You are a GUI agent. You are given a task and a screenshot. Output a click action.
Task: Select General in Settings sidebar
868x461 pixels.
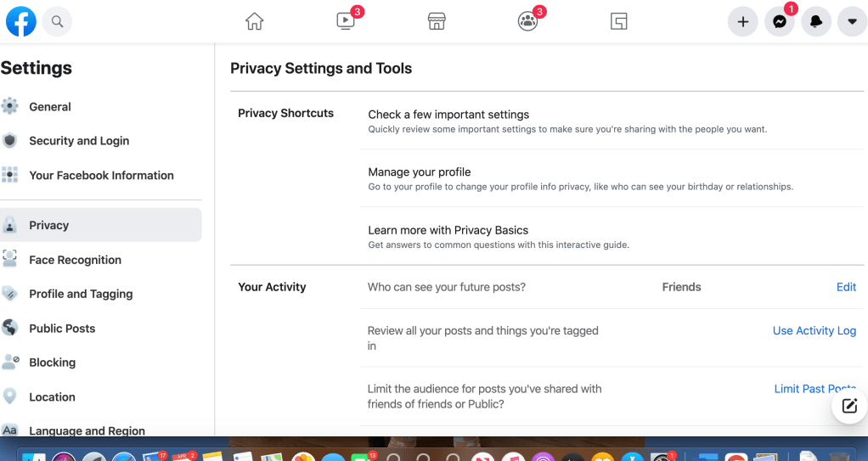point(50,107)
